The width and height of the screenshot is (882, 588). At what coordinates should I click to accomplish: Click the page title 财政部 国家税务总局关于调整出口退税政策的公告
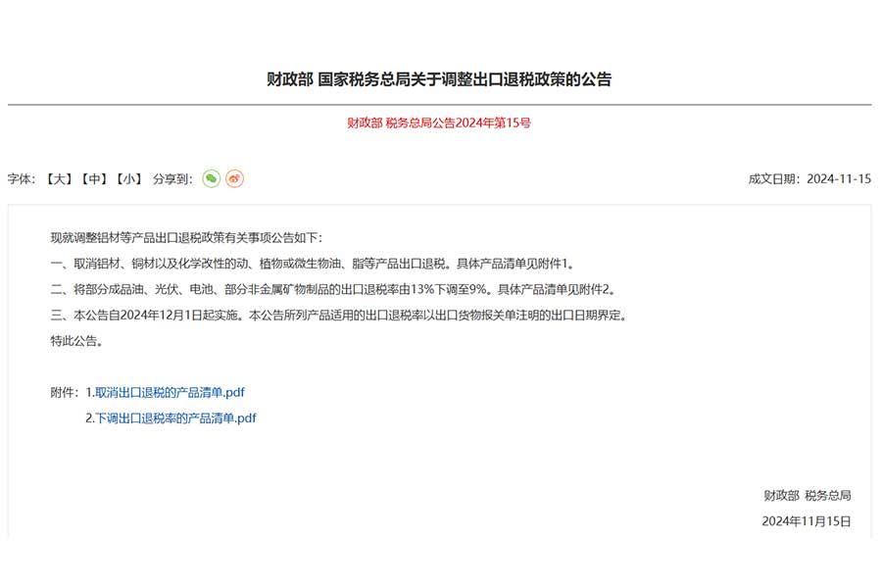pyautogui.click(x=439, y=79)
